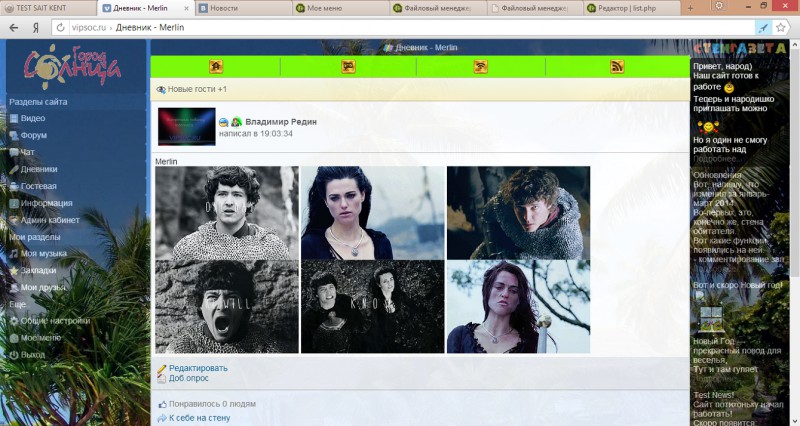800x426 pixels.
Task: Click the Доб.опрос link
Action: coord(189,379)
